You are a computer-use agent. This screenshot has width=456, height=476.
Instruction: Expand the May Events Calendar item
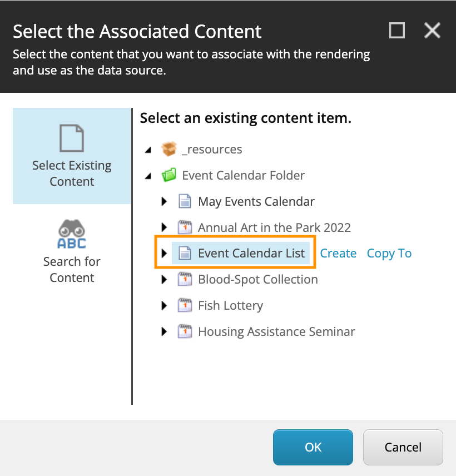(164, 201)
